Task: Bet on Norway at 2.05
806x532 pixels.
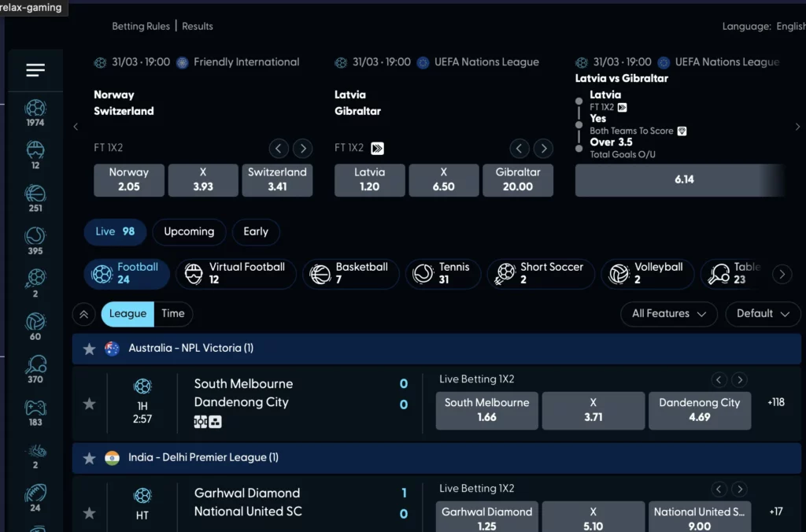Action: click(x=129, y=180)
